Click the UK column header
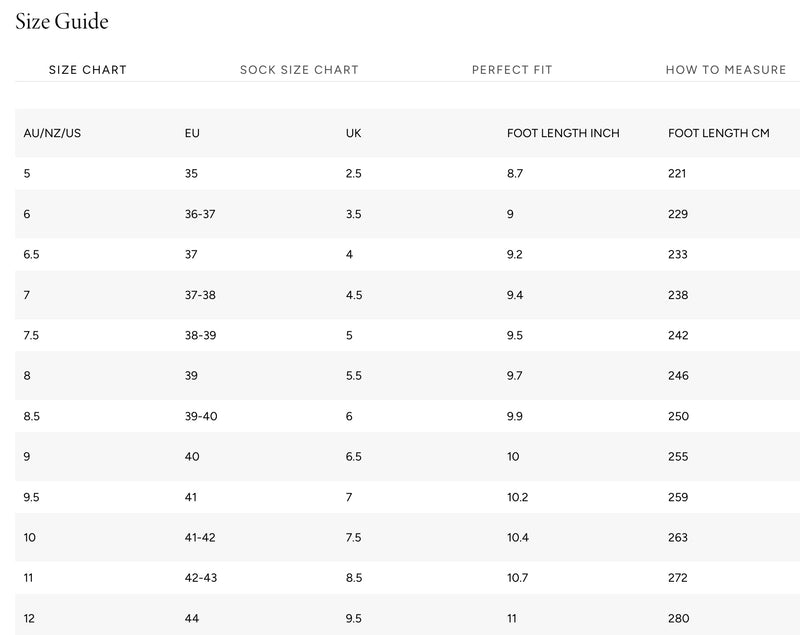Image resolution: width=800 pixels, height=635 pixels. point(353,133)
